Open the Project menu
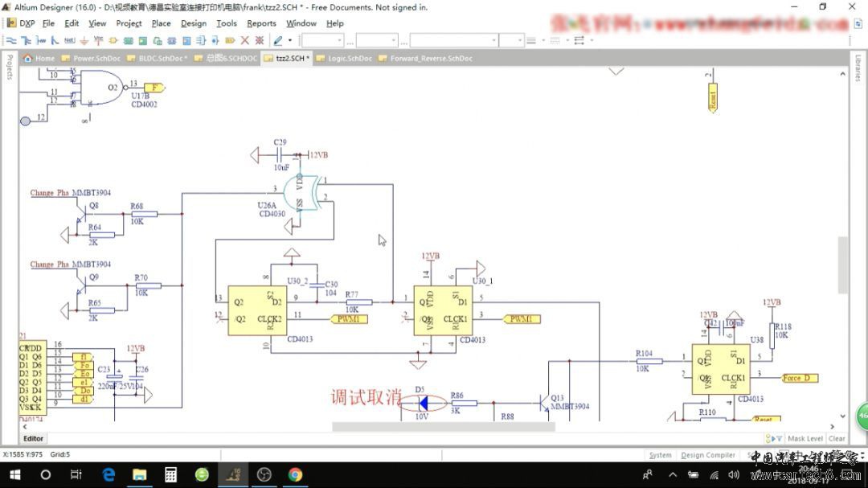Screen dimensions: 868x488 click(x=129, y=23)
